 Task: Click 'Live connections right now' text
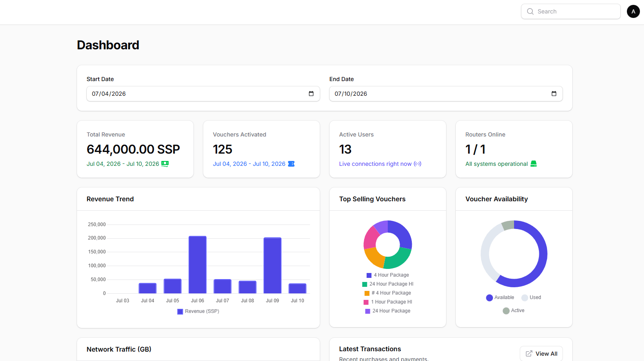(x=375, y=164)
